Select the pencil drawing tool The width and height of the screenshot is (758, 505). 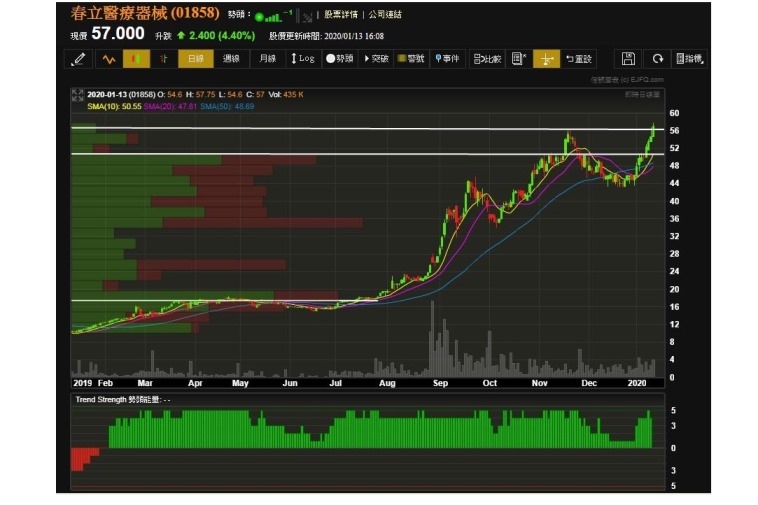pos(79,59)
